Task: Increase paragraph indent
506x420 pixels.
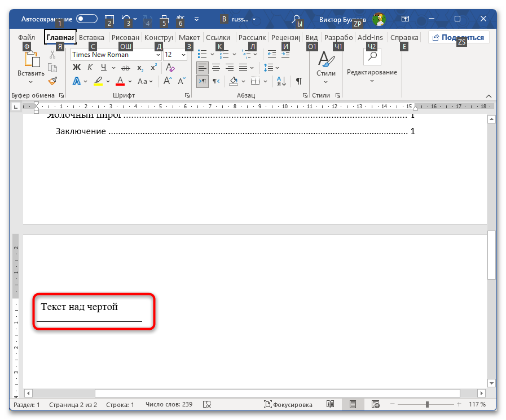Action: tap(285, 54)
